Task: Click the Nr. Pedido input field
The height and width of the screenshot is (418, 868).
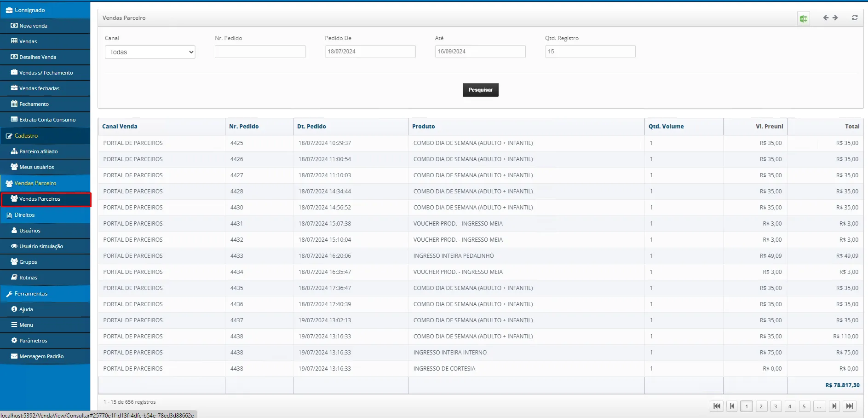Action: point(260,52)
